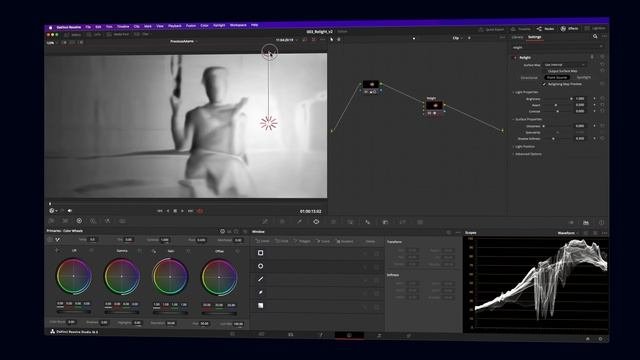Delete the Relight effect with trash icon

pos(592,57)
